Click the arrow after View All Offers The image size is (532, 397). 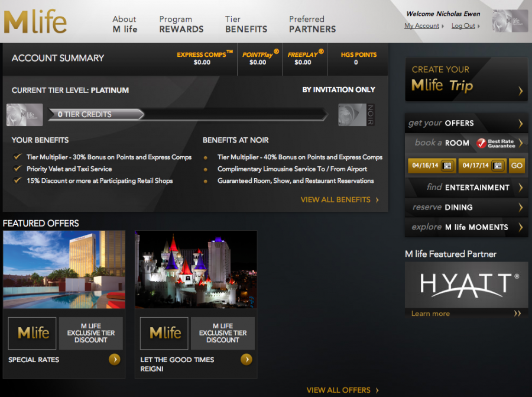pos(377,390)
